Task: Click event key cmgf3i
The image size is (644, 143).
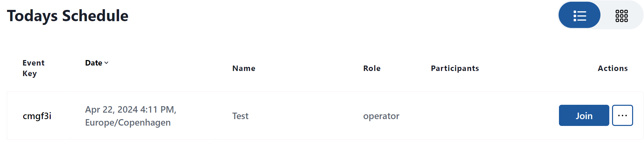Action: (37, 116)
